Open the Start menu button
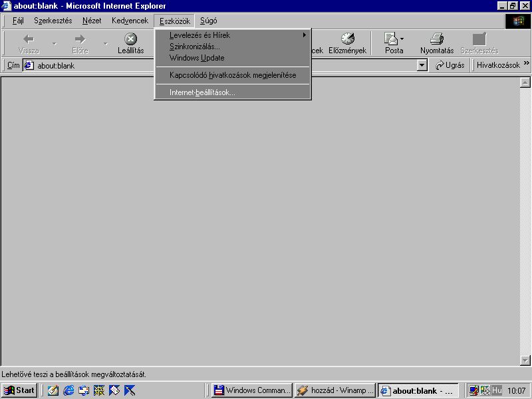This screenshot has width=532, height=399. (19, 390)
